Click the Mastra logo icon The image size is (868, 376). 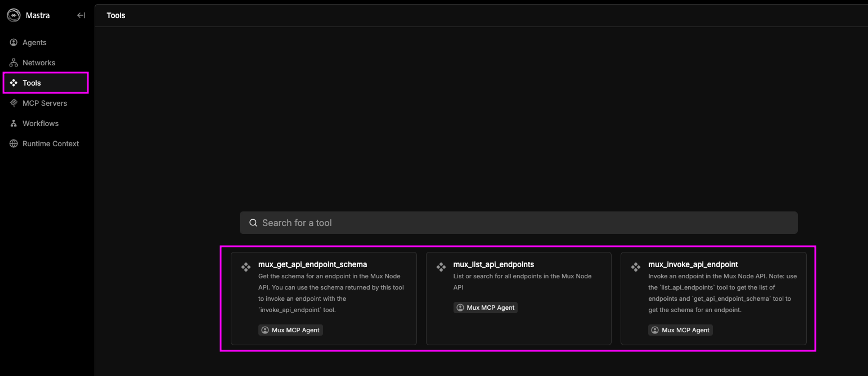(14, 16)
